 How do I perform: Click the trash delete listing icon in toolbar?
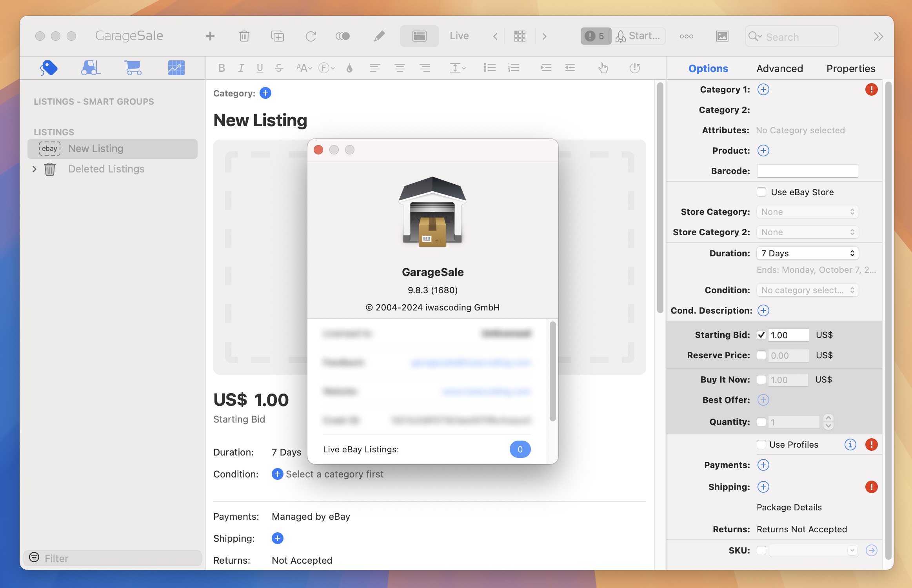(x=244, y=36)
